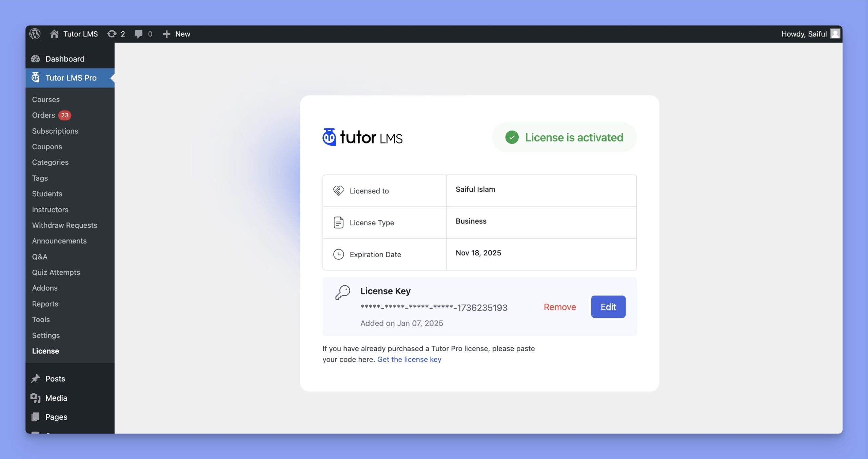The image size is (868, 459).
Task: Expand the Tools section in sidebar
Action: [41, 319]
